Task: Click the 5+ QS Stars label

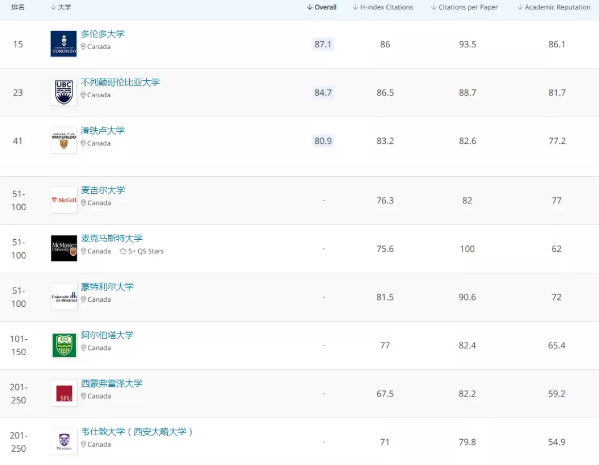Action: coord(146,251)
